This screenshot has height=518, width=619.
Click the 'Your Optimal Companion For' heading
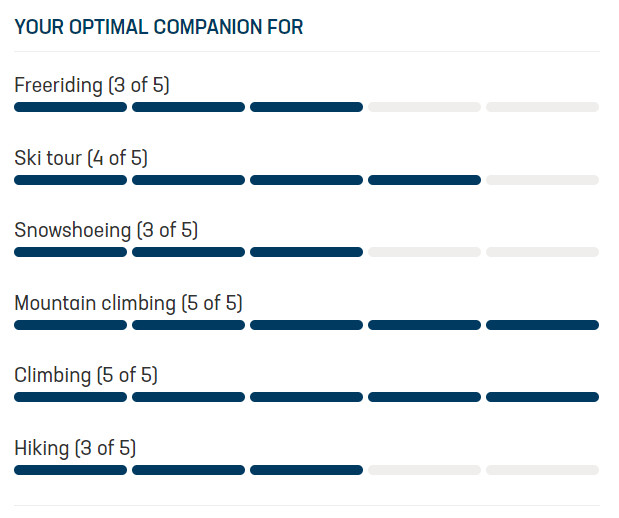pyautogui.click(x=159, y=27)
